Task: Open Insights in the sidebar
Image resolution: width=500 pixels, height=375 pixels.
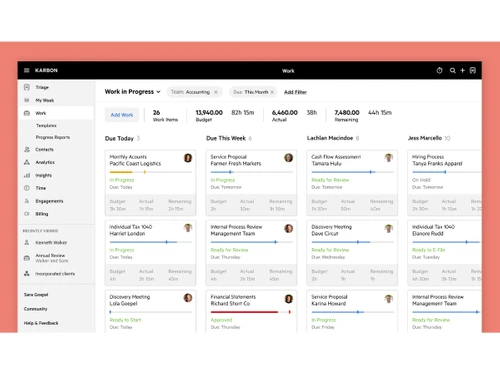Action: tap(44, 175)
